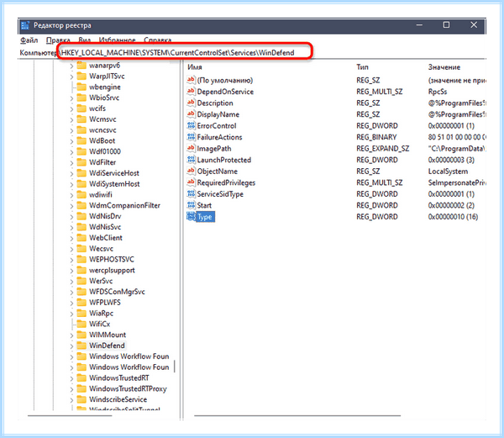This screenshot has width=504, height=438.
Task: Select the wcifs key name
Action: (97, 108)
